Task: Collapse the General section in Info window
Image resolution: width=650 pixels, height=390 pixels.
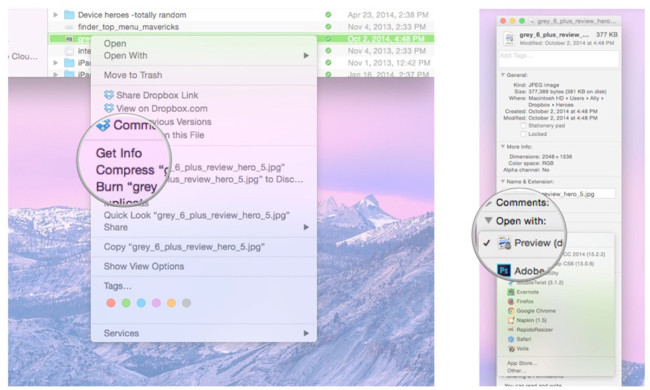Action: (502, 75)
